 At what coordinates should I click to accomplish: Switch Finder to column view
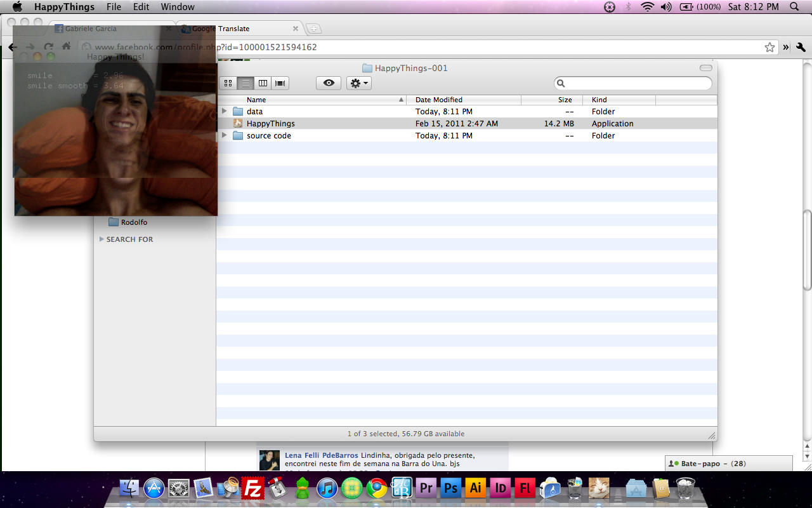[263, 83]
